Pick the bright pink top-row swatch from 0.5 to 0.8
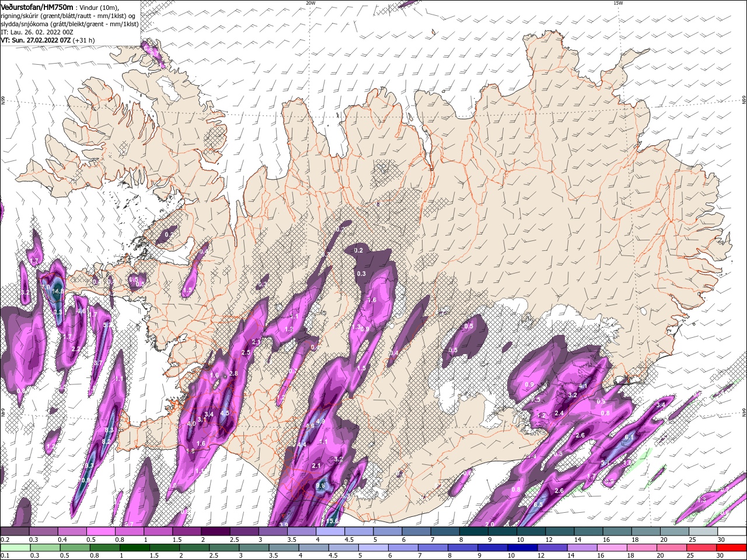 point(100,531)
